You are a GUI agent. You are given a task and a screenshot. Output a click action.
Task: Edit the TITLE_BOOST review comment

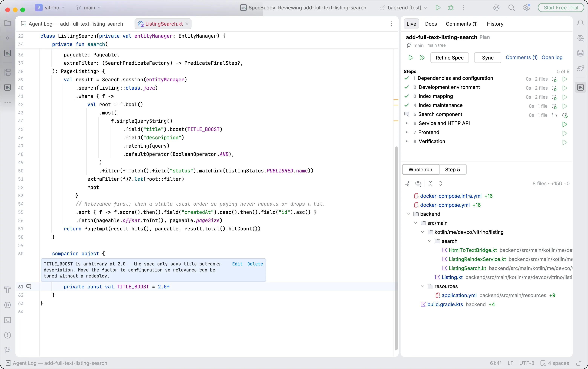pos(237,264)
